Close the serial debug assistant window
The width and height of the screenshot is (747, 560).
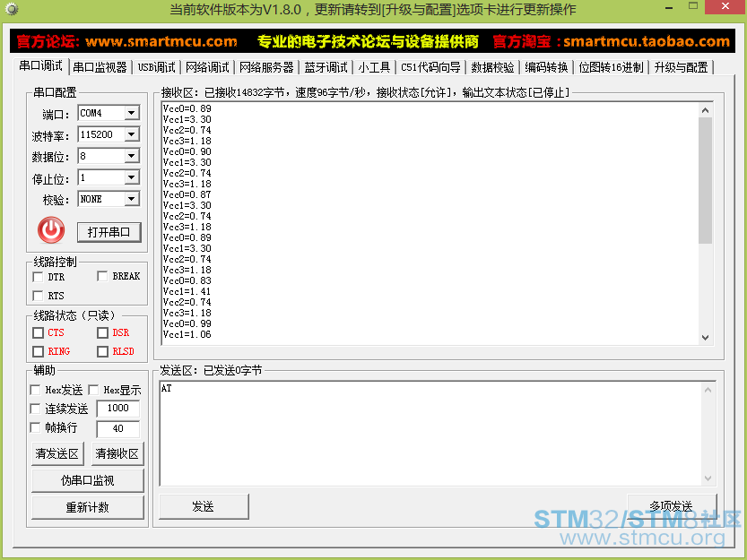click(x=725, y=6)
